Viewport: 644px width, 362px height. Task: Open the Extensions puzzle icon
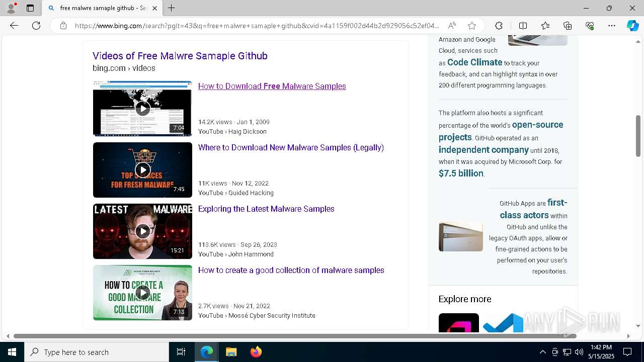[x=499, y=26]
